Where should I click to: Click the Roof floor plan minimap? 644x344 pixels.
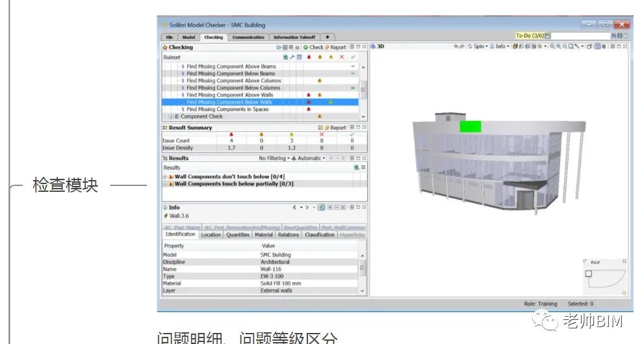pos(605,277)
